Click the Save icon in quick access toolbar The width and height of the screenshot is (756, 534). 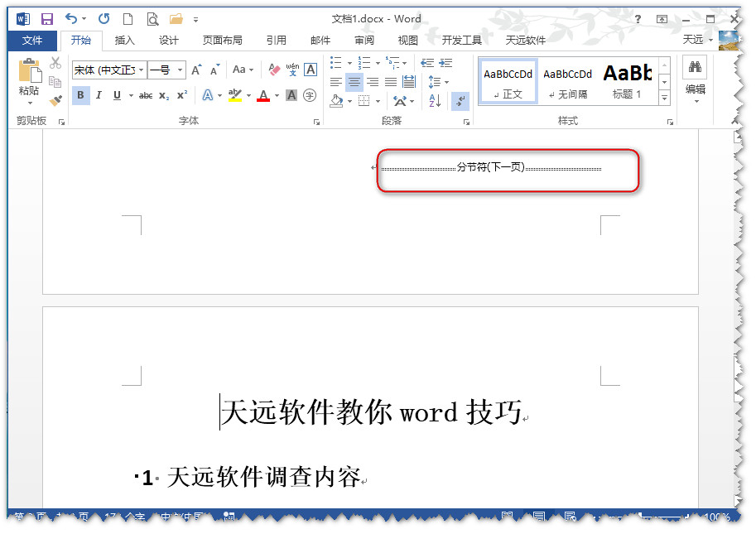click(47, 18)
